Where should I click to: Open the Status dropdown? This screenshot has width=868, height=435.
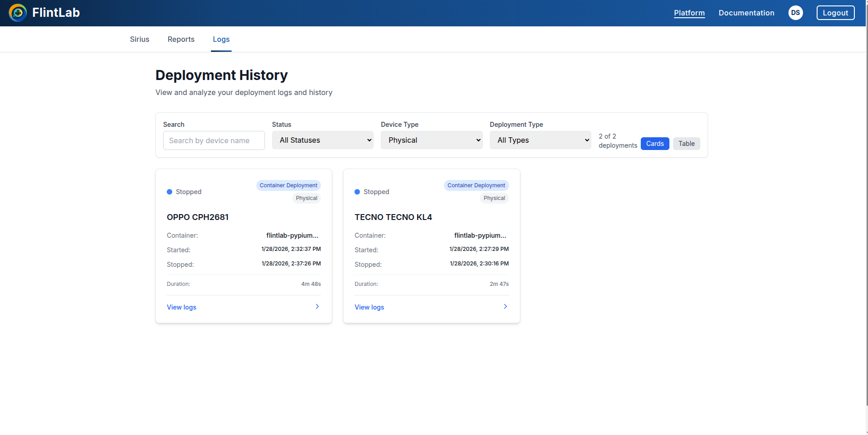click(323, 140)
